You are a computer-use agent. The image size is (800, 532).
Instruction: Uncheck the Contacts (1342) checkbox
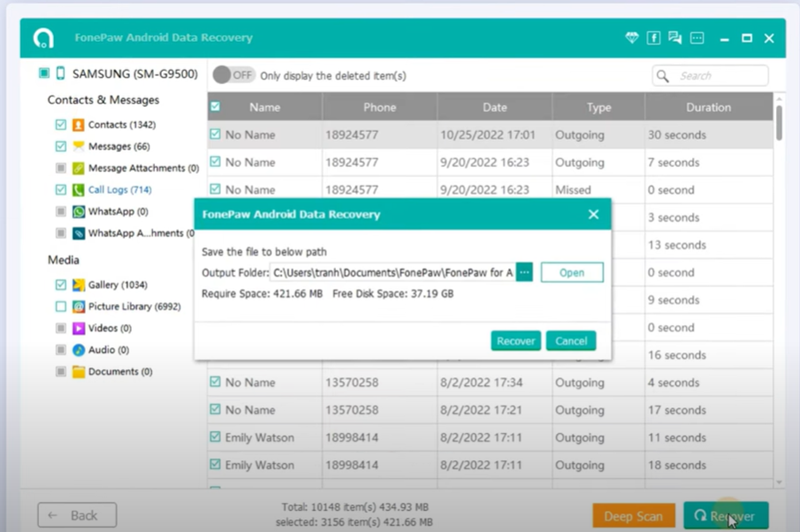(61, 125)
